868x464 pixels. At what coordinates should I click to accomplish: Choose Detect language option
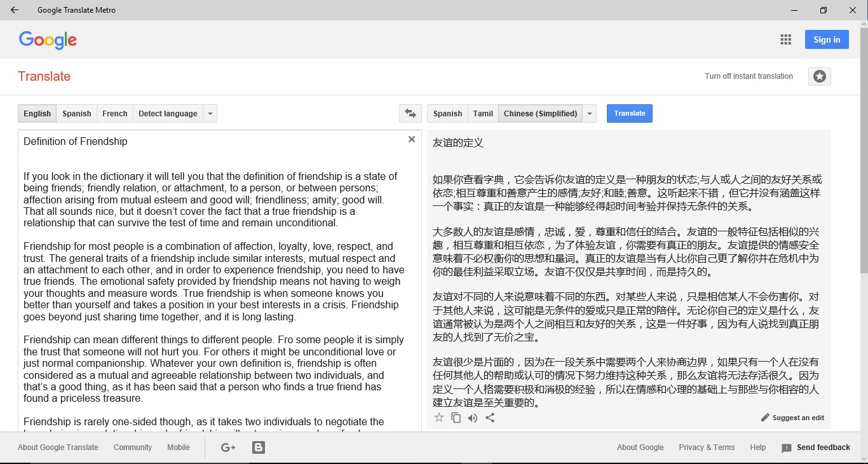[168, 114]
